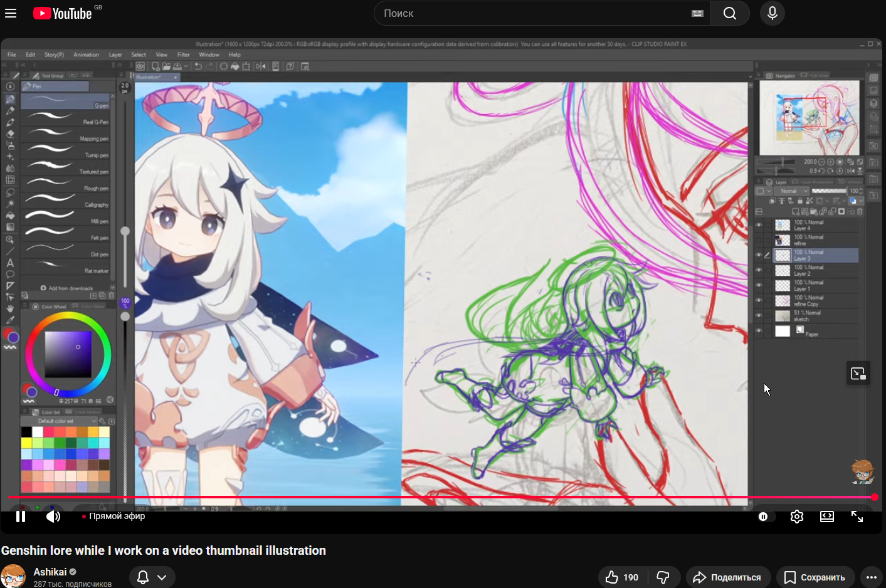
Task: Click the color wheel hue ring marker
Action: (57, 392)
